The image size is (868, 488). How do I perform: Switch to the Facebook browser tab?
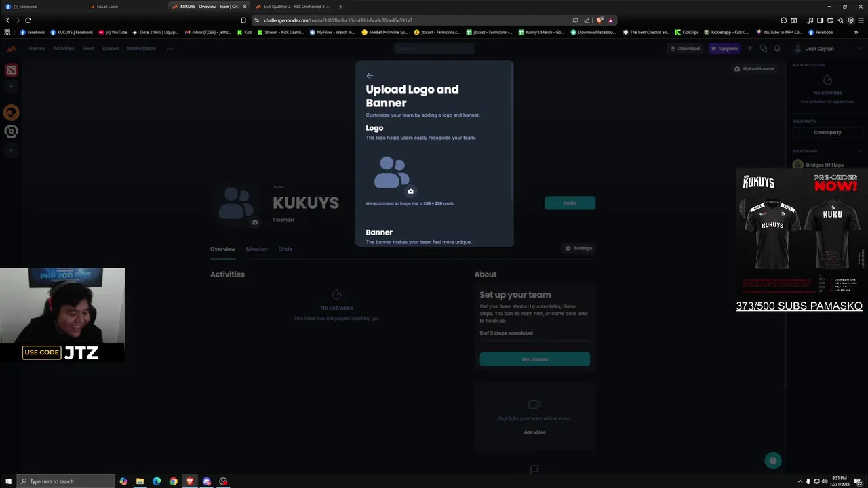pos(41,7)
